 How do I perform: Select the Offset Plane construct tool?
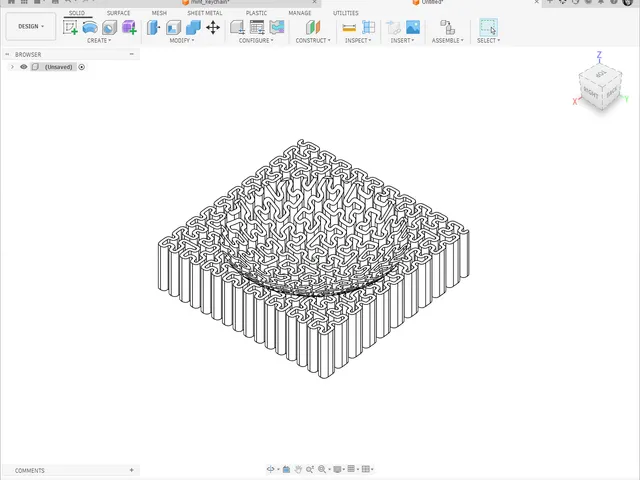(x=313, y=28)
